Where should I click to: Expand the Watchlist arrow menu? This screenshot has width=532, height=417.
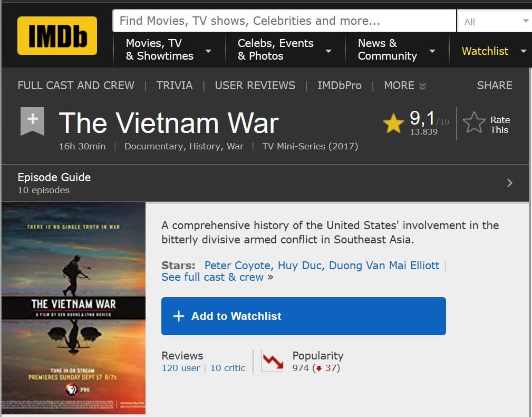pos(524,51)
